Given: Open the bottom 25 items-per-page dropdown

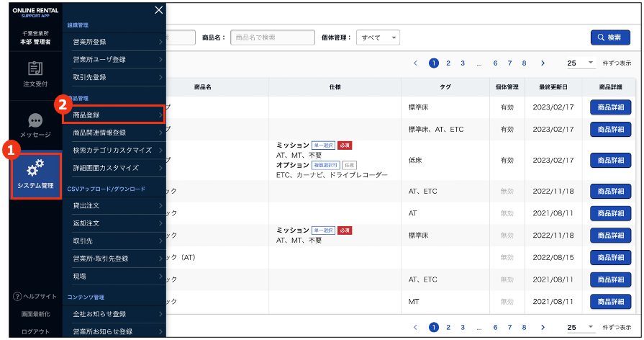Looking at the screenshot, I should click(581, 327).
